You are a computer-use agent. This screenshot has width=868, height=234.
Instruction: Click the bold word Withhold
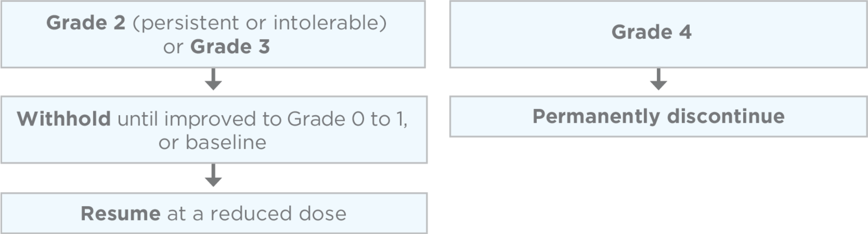(64, 119)
